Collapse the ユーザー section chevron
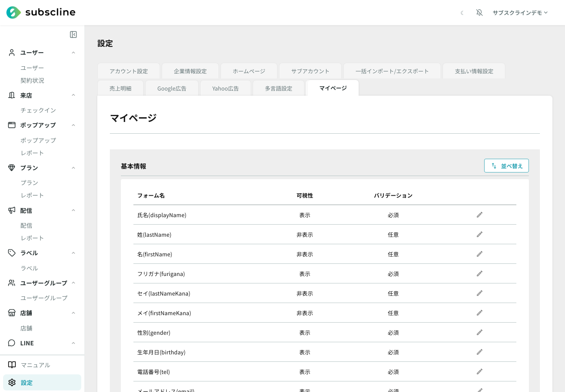Viewport: 565px width, 392px height. (73, 53)
